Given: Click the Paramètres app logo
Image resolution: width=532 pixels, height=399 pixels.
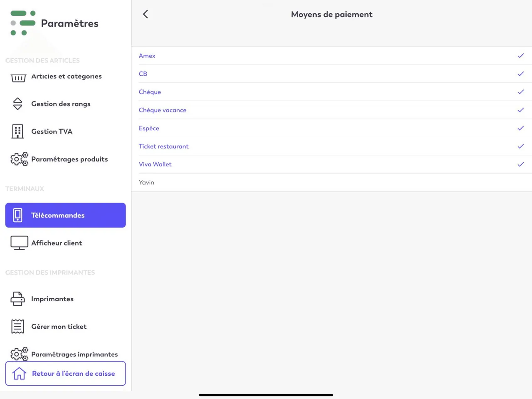Looking at the screenshot, I should pyautogui.click(x=23, y=23).
